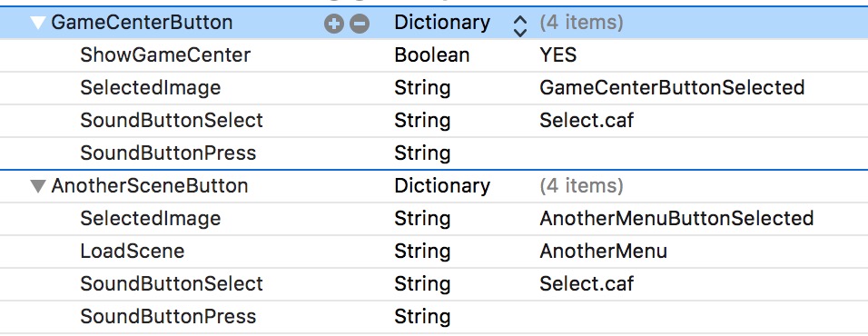The height and width of the screenshot is (336, 868).
Task: Select SoundButtonPress key under GameCenterButton
Action: (x=168, y=153)
